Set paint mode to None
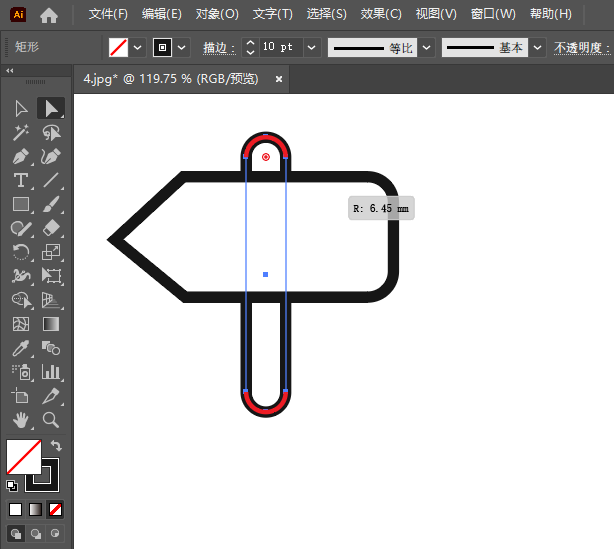This screenshot has height=549, width=614. 55,509
